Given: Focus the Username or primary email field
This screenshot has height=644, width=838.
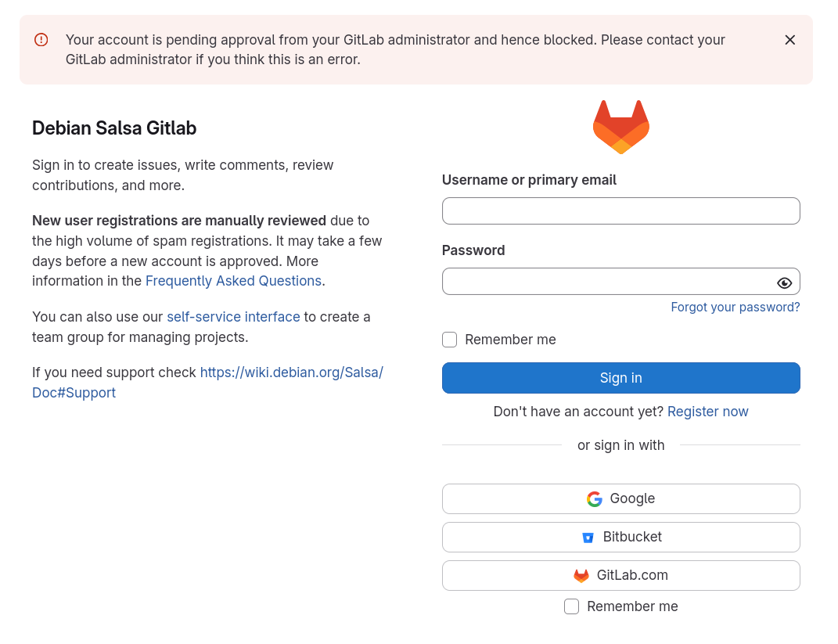Looking at the screenshot, I should pyautogui.click(x=620, y=211).
